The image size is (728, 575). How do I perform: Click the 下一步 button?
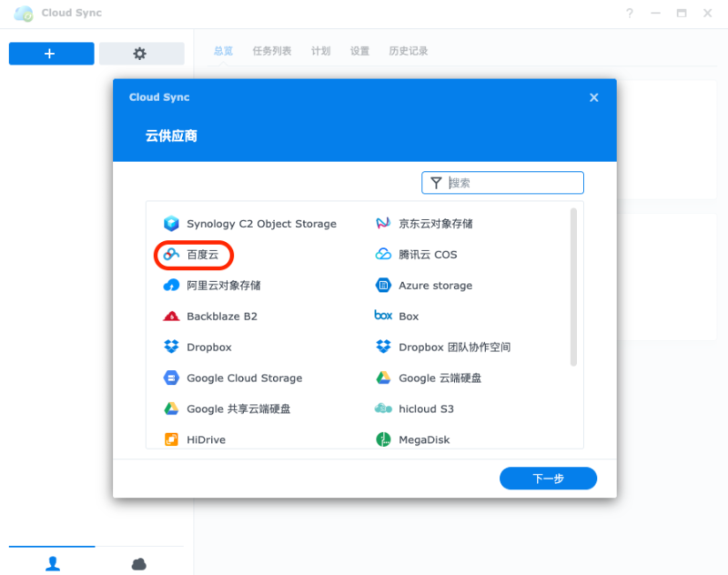tap(549, 479)
